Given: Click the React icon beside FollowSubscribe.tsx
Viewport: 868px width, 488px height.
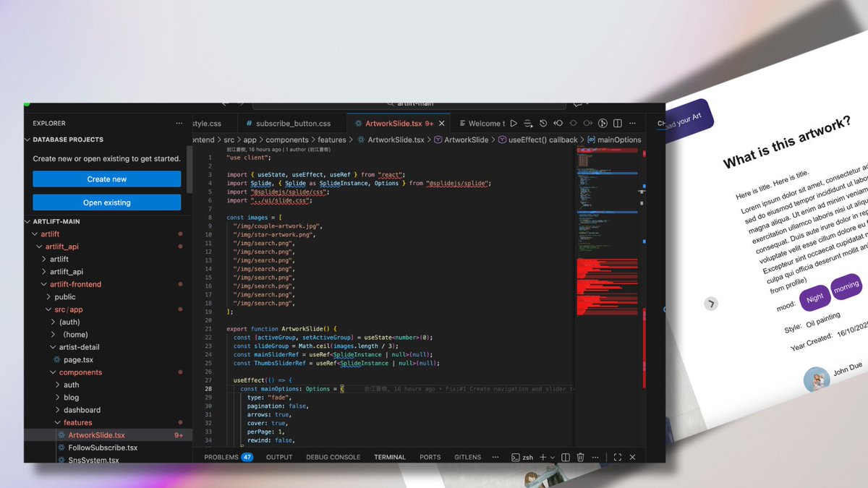Looking at the screenshot, I should (61, 448).
